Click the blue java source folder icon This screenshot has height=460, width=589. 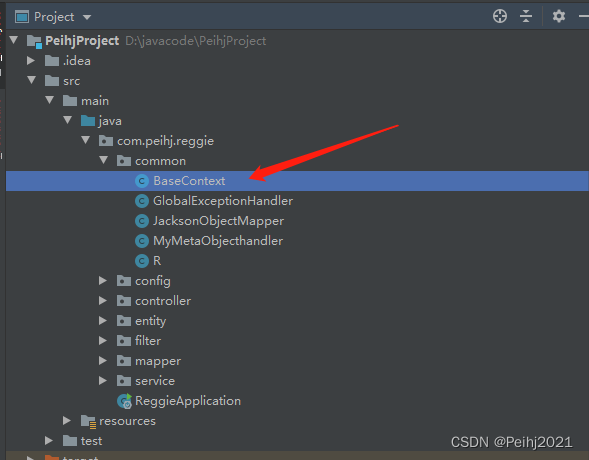coord(88,121)
